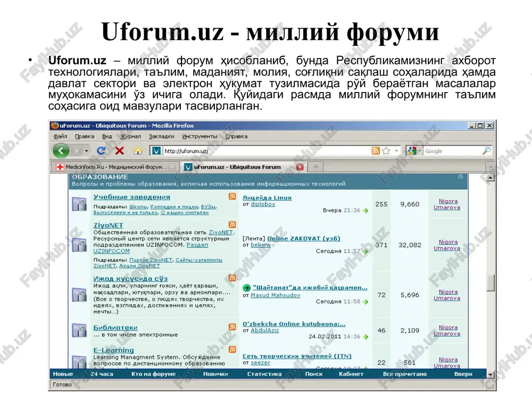This screenshot has width=532, height=399.
Task: Click the folder icon beside Ижод хусусида сўз
Action: point(79,295)
